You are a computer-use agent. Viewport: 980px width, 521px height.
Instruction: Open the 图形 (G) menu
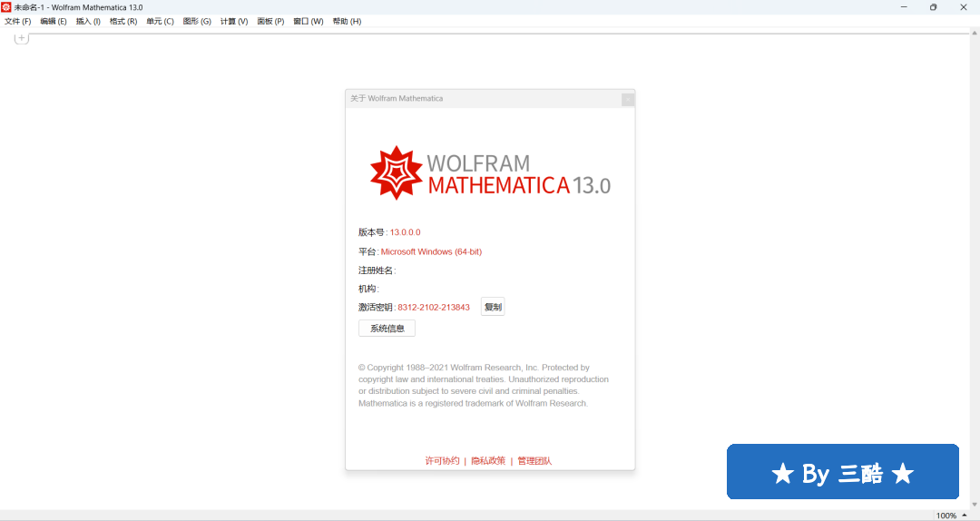click(x=197, y=21)
